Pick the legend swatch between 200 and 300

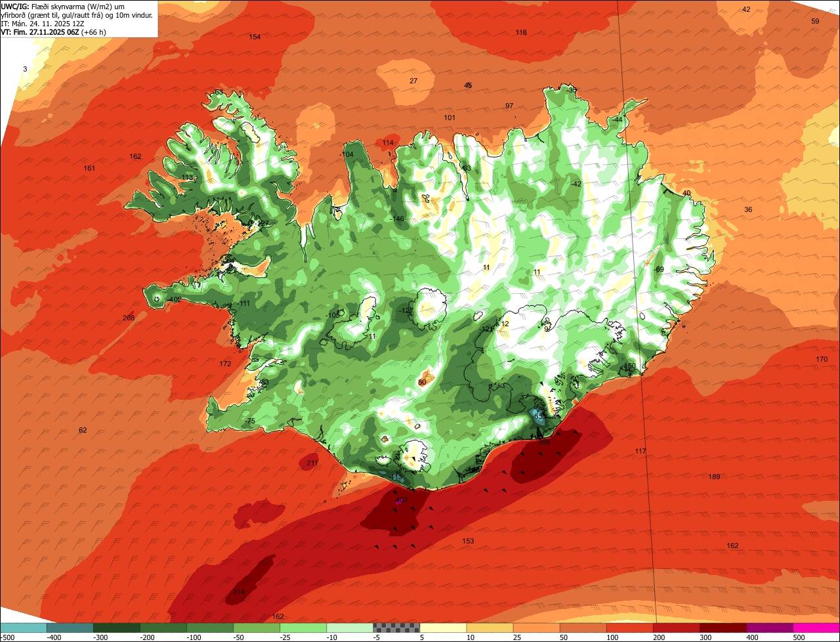click(x=677, y=628)
